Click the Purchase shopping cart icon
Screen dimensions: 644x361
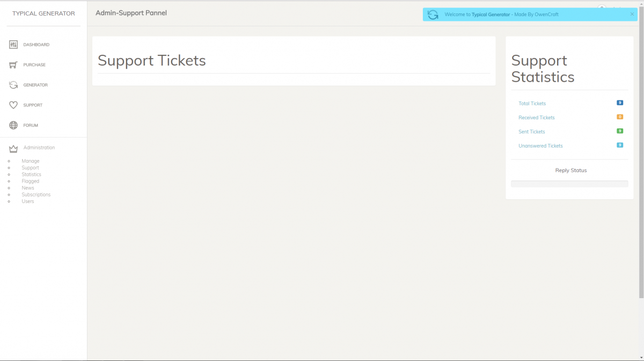click(13, 65)
